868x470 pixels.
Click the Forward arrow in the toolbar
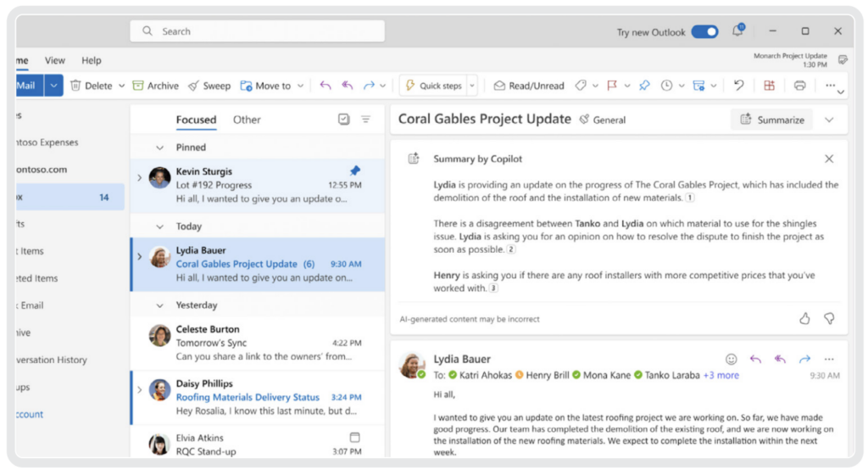pos(369,86)
